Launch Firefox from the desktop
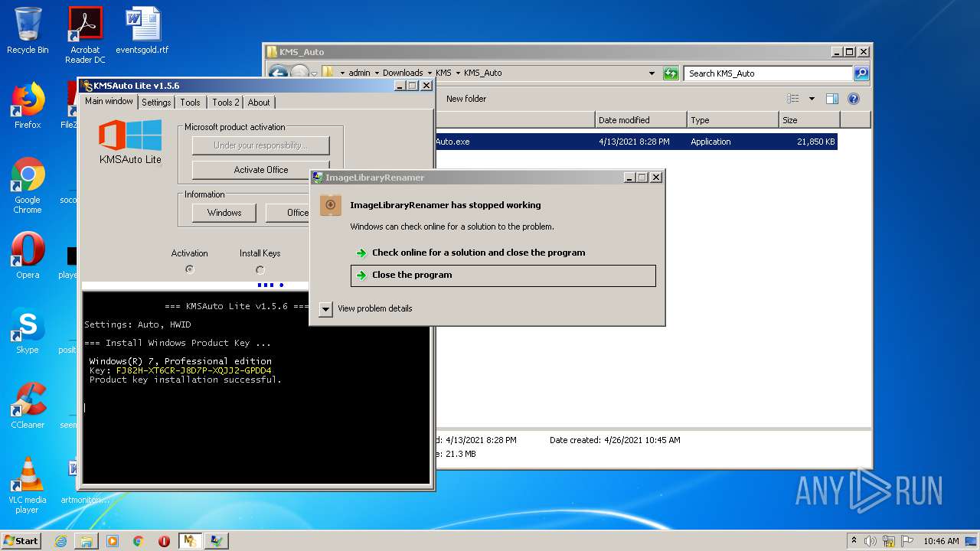This screenshot has height=551, width=980. tap(28, 106)
